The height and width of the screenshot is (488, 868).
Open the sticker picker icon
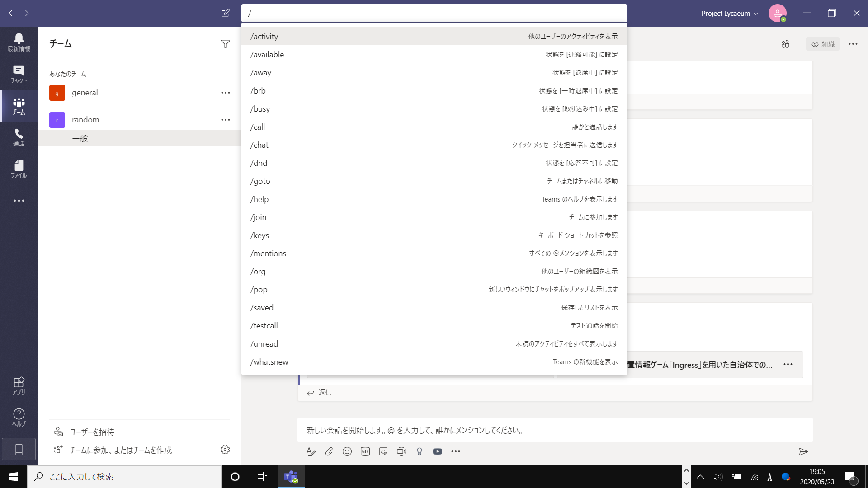click(x=383, y=451)
